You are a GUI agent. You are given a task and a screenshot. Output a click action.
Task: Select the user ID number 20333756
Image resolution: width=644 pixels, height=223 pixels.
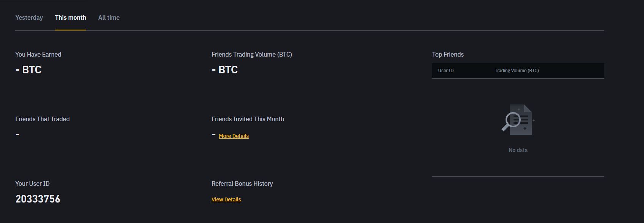38,199
